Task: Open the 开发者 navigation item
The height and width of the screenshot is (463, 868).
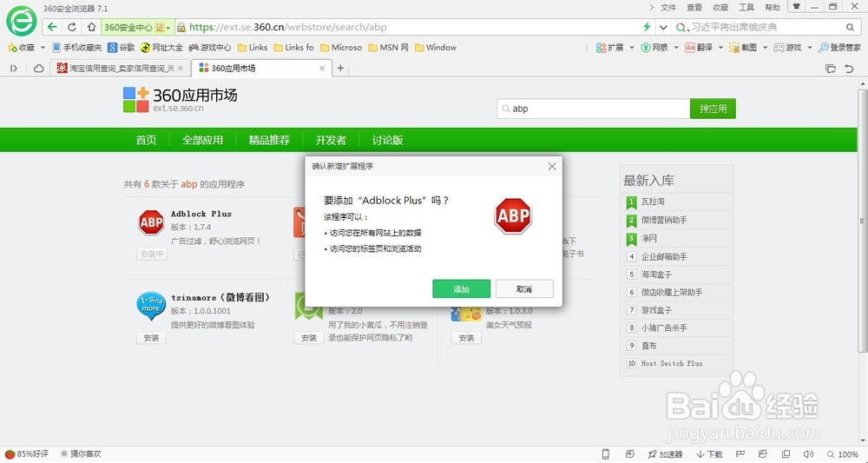Action: [331, 140]
